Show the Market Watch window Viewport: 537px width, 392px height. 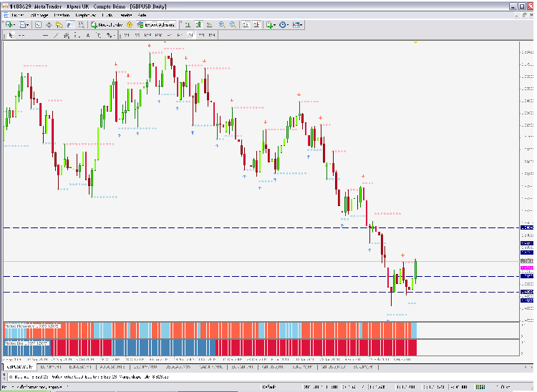click(x=39, y=24)
